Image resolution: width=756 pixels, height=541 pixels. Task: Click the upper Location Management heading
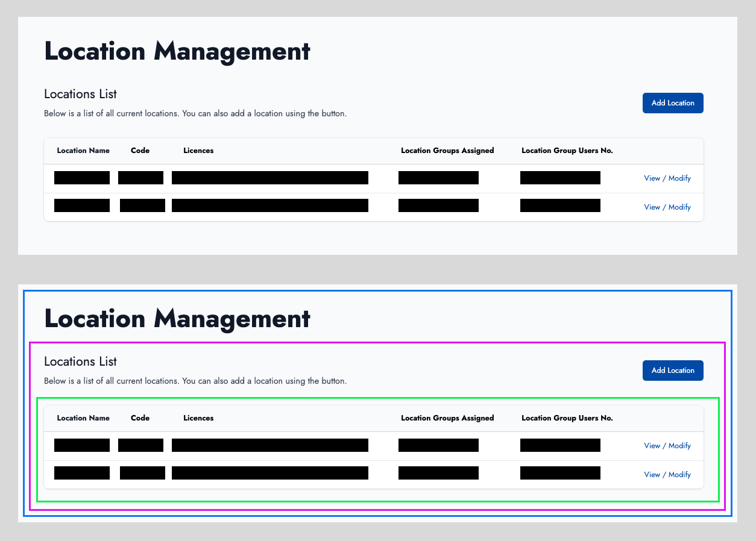pos(177,51)
